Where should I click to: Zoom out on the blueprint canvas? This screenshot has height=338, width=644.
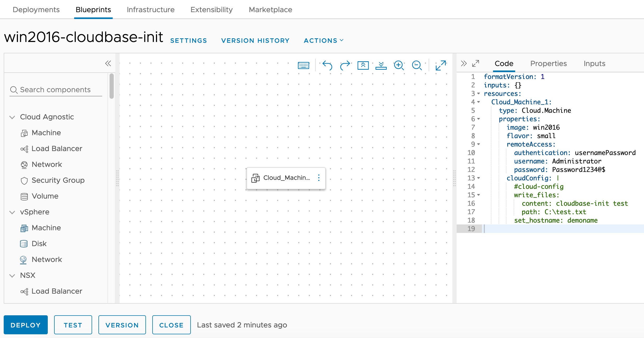[416, 65]
